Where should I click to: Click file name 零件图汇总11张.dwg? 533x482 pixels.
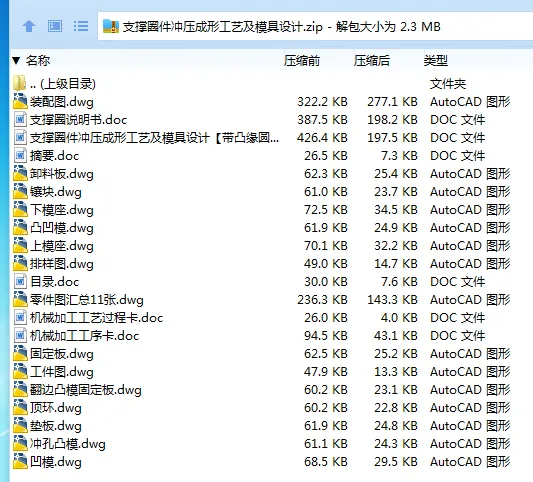pos(87,300)
